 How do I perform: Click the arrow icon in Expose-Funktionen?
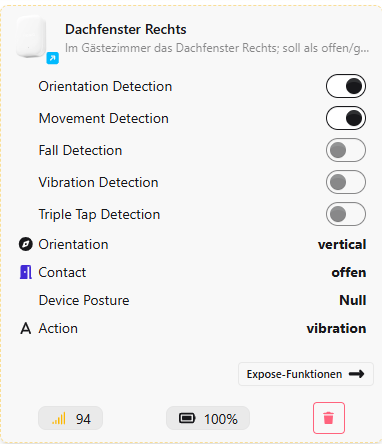[356, 374]
